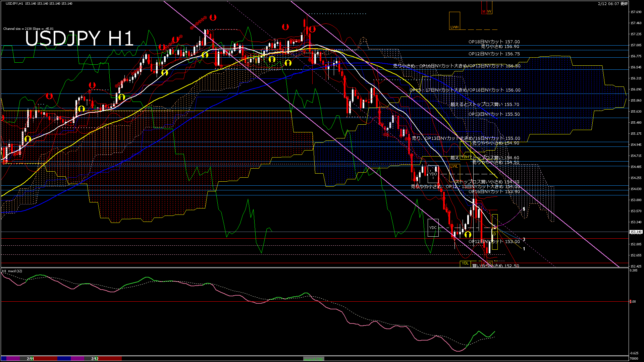Click the topmost red sell arrow marker
This screenshot has width=644, height=362.
point(213,17)
